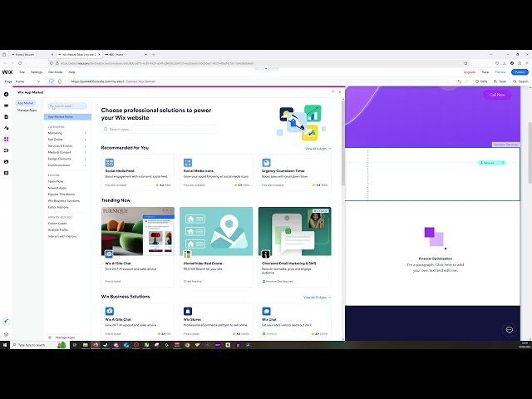Click the Call Now button on canvas
This screenshot has width=532, height=399.
tap(497, 95)
